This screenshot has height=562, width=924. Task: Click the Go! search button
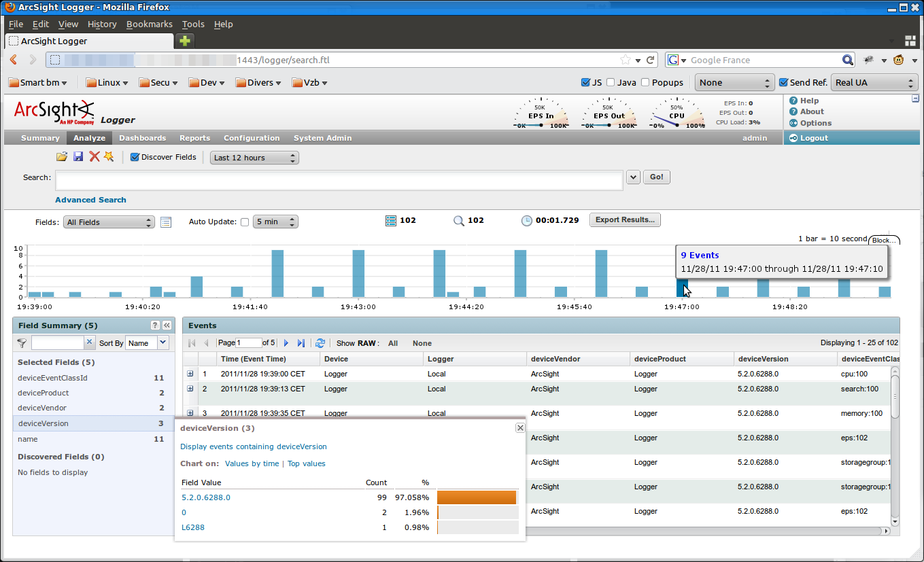coord(657,177)
